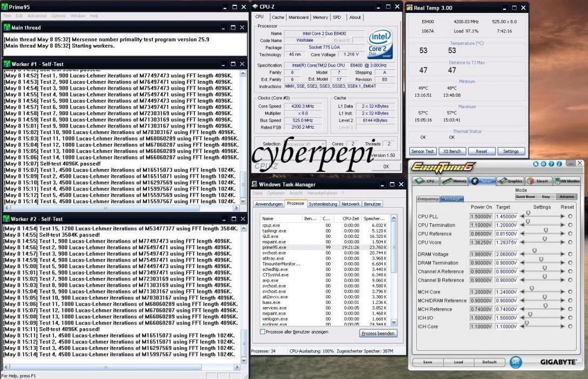588x379 pixels.
Task: Switch to the SPD tab in CPU-Z
Action: (337, 17)
